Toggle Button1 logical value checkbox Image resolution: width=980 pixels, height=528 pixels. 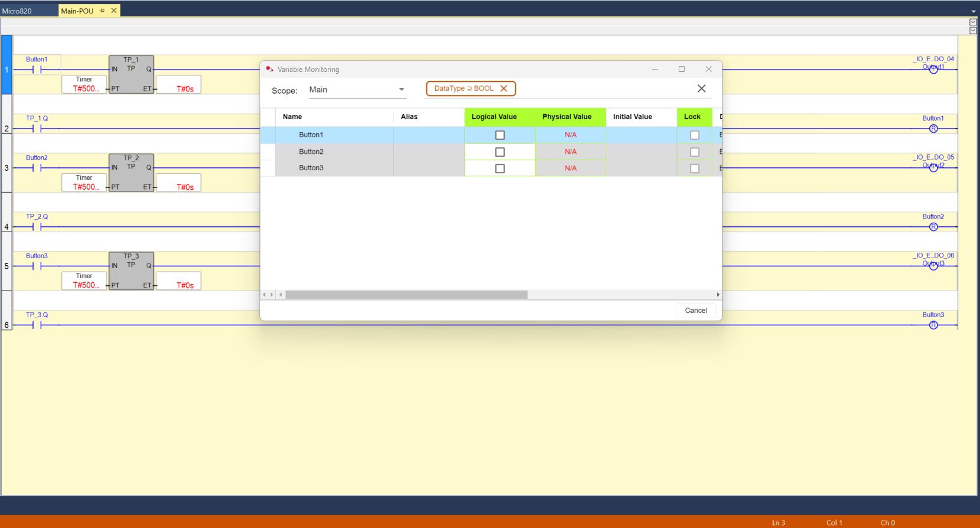point(500,135)
